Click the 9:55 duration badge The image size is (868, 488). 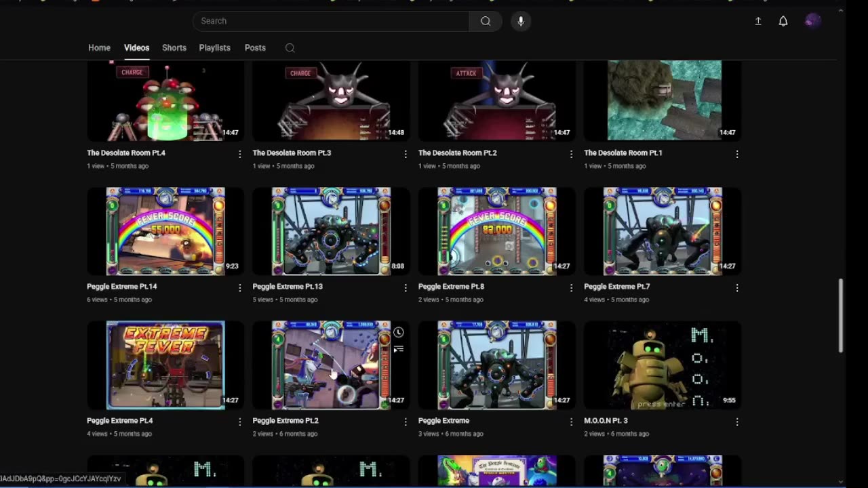729,401
